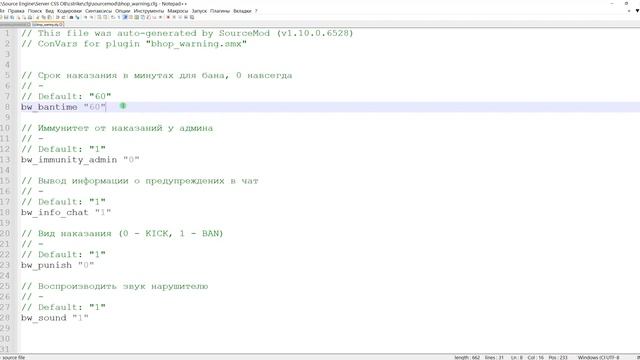Click the Undo toolbar icon
This screenshot has height=360, width=640.
(57, 18)
